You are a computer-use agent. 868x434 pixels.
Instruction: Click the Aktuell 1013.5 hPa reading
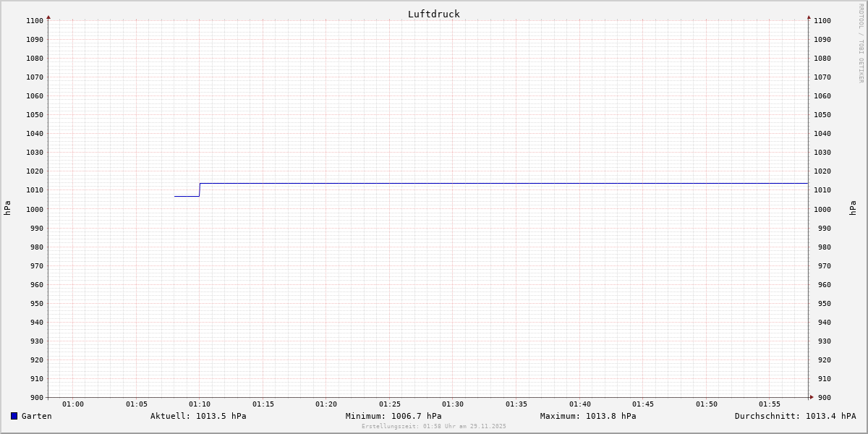point(198,416)
